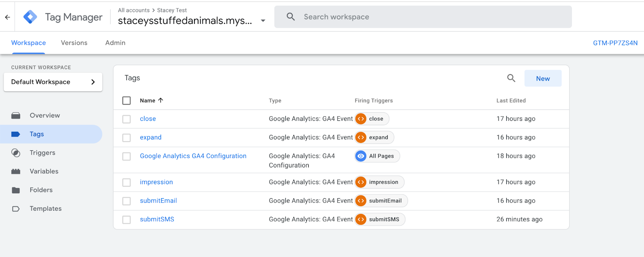This screenshot has width=644, height=257.
Task: Open the submitEmail tag link
Action: coord(159,201)
